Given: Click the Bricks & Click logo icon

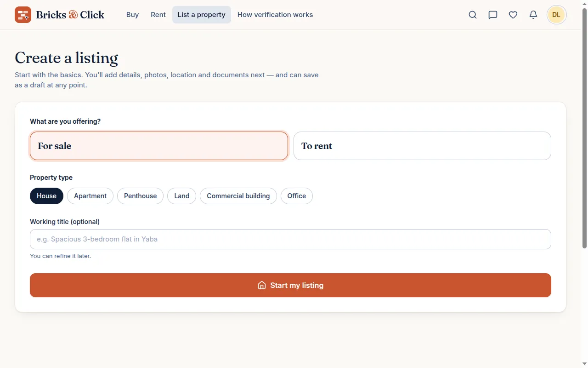Looking at the screenshot, I should (23, 15).
